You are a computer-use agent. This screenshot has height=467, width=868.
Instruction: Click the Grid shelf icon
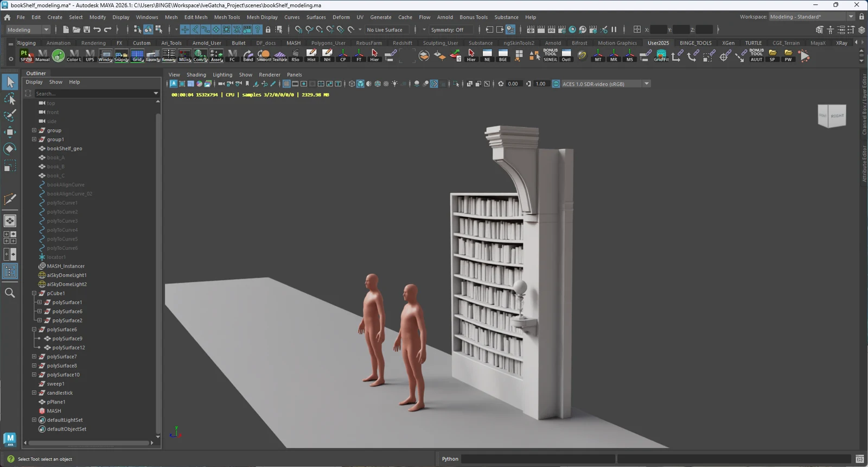137,55
